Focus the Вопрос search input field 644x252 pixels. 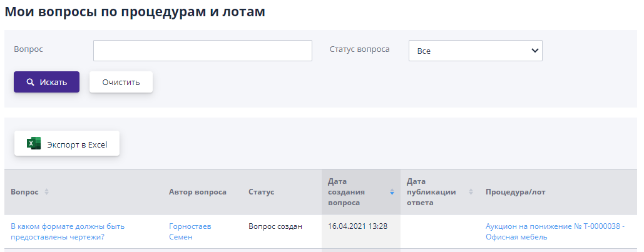click(202, 51)
